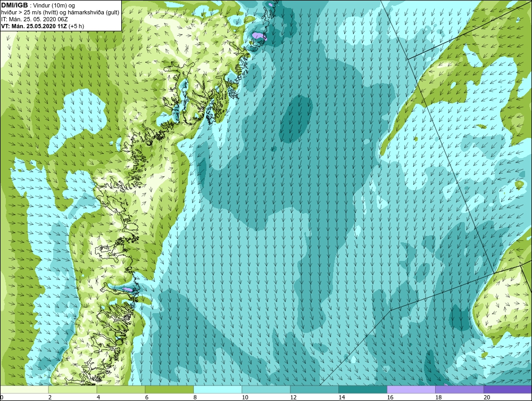
Task: Click the 2–4 m/s legend color segment
Action: pyautogui.click(x=72, y=389)
